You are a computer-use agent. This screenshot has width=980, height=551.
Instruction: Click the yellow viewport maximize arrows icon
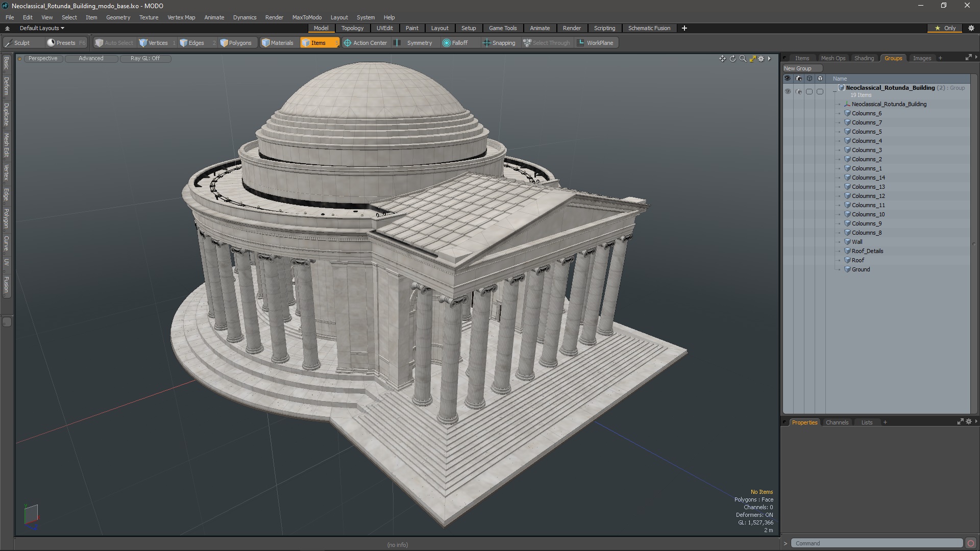pyautogui.click(x=752, y=59)
